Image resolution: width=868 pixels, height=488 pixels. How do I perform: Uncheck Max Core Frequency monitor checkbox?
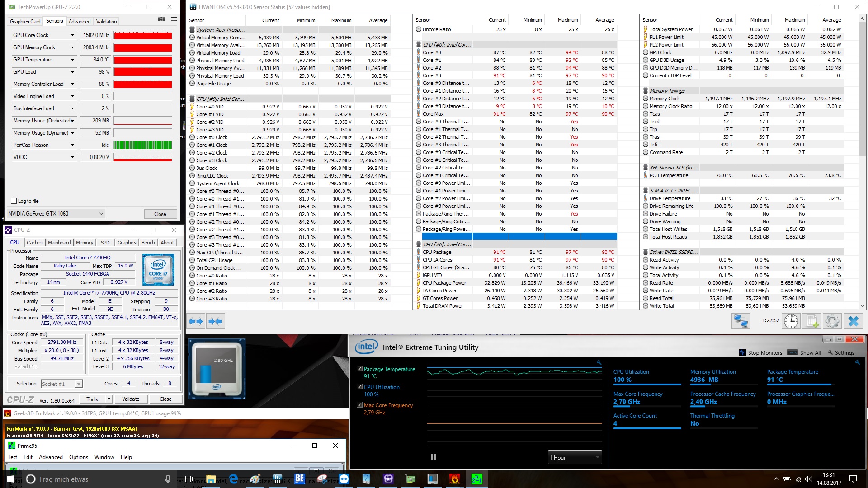[359, 405]
